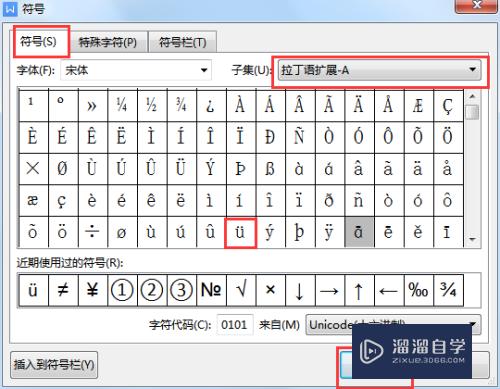Screen dimensions: 500x389
Task: Pick the ¼ one-quarter fraction cell
Action: (x=122, y=105)
